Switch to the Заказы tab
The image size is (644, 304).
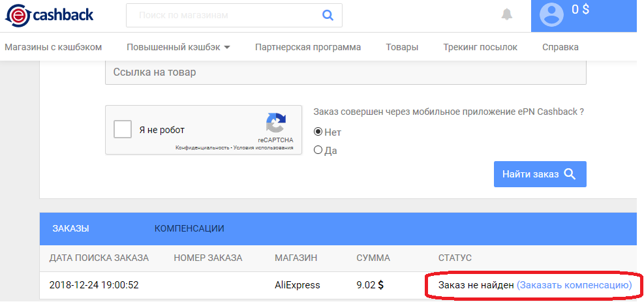(70, 228)
